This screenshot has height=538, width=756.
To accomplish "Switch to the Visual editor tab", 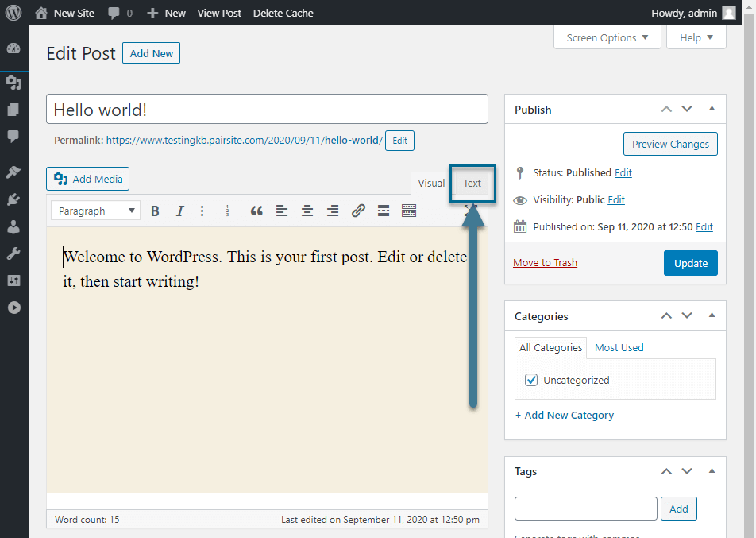I will (431, 184).
